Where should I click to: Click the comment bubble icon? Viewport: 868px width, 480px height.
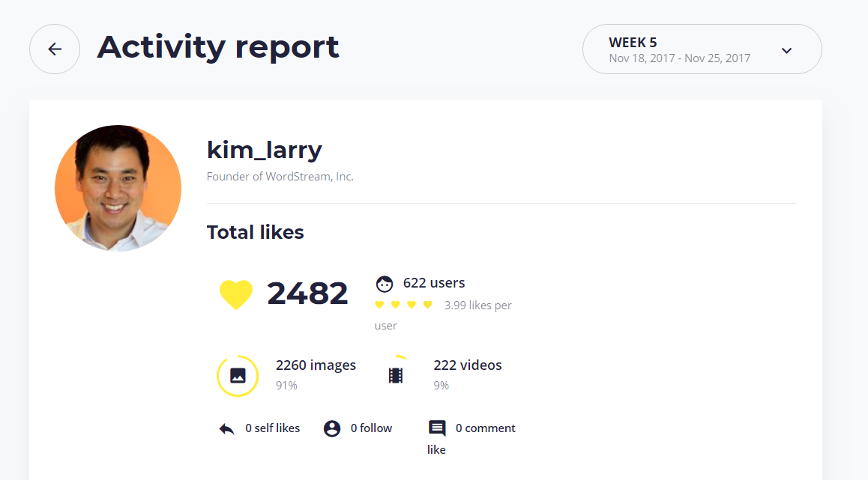(437, 428)
